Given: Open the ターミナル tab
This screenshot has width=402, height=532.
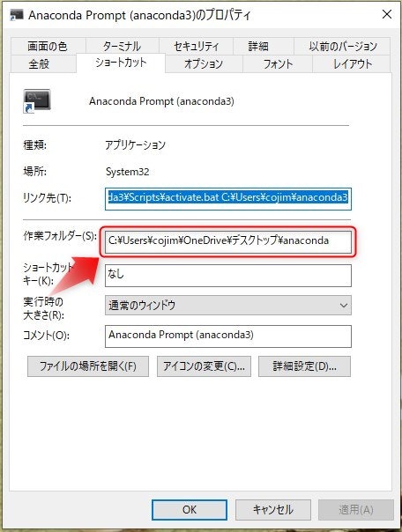Looking at the screenshot, I should [x=122, y=46].
